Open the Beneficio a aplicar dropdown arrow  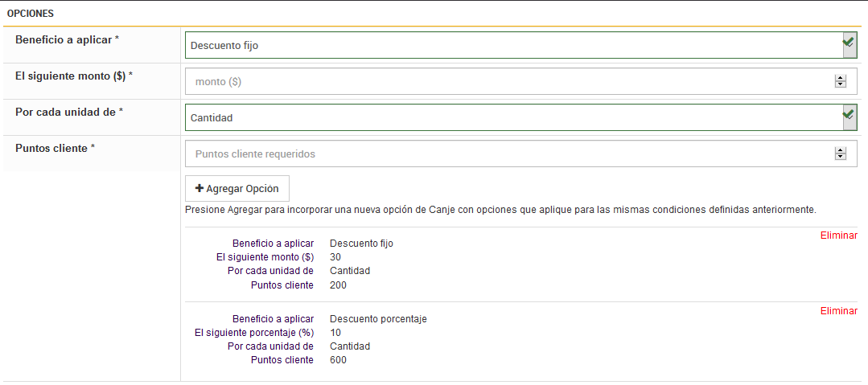(x=849, y=45)
